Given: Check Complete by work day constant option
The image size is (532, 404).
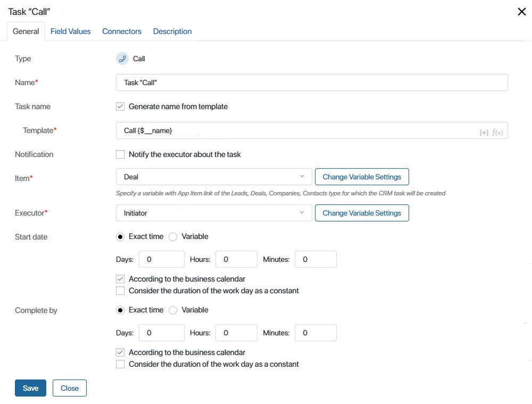Looking at the screenshot, I should pos(120,364).
